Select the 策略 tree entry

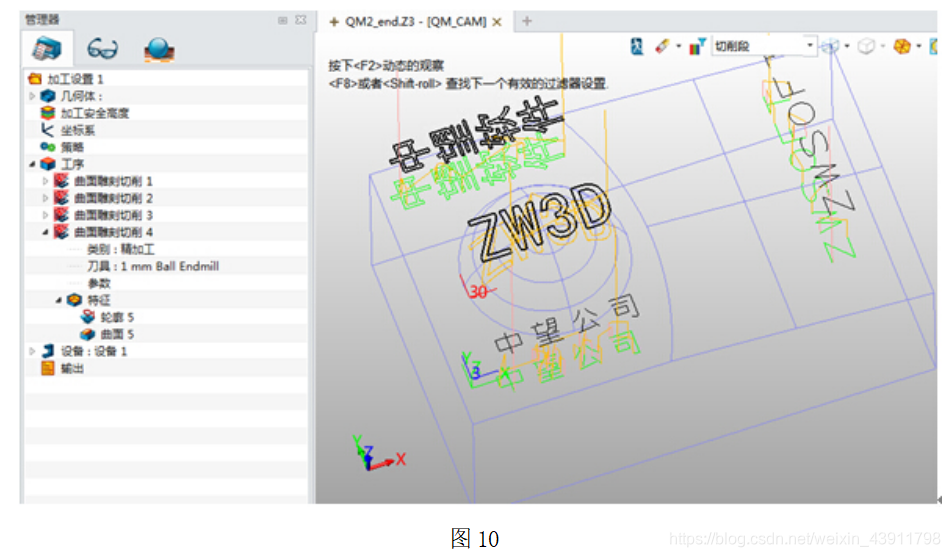[72, 147]
